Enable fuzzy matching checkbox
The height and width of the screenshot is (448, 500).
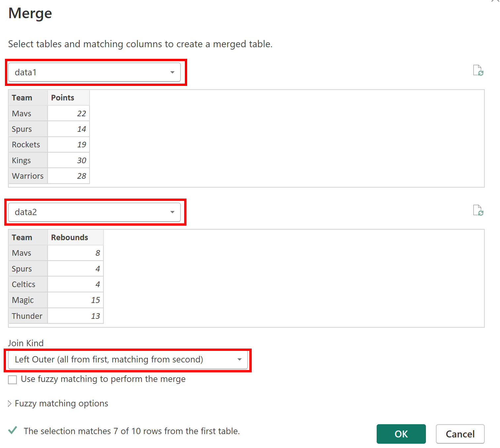pyautogui.click(x=13, y=380)
